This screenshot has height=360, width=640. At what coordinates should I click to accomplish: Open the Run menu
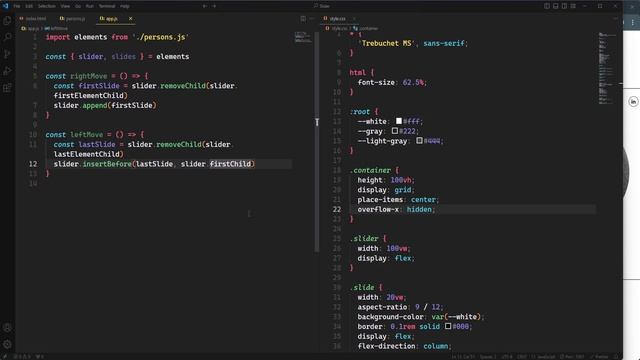tap(89, 6)
